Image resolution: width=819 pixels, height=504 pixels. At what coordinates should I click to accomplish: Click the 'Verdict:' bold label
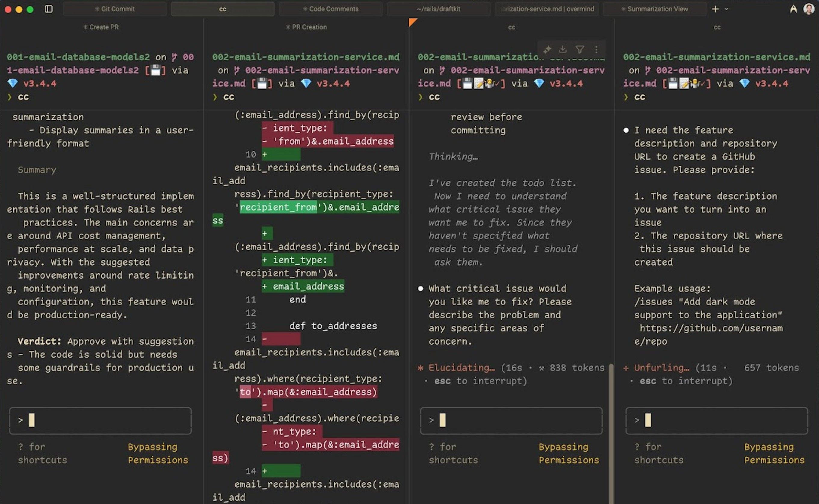39,341
